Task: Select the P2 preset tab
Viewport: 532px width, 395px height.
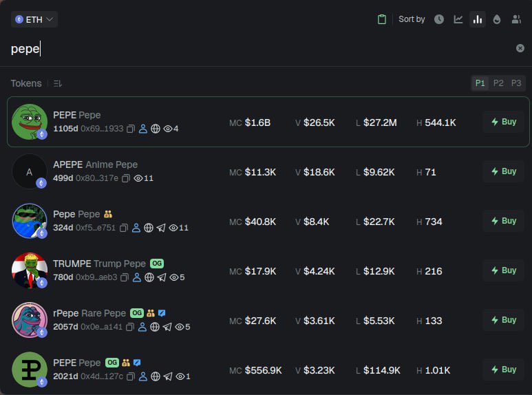Action: 498,83
